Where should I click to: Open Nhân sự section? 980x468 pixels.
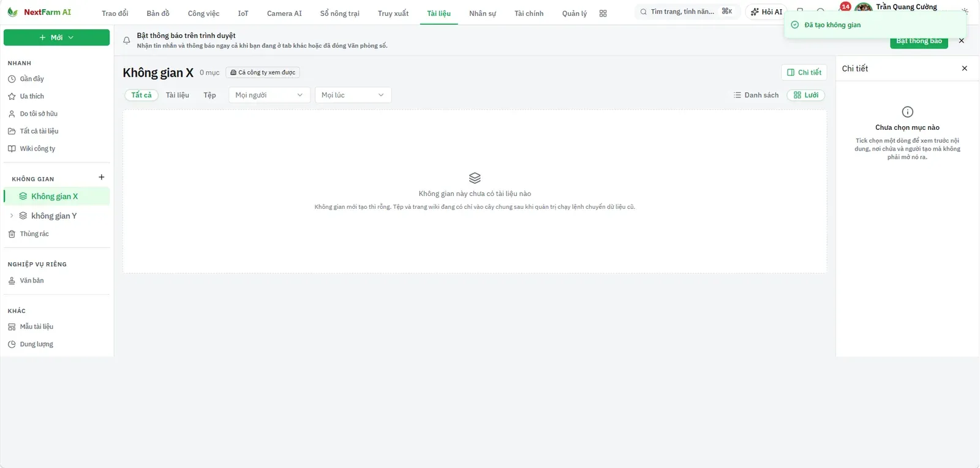tap(483, 13)
